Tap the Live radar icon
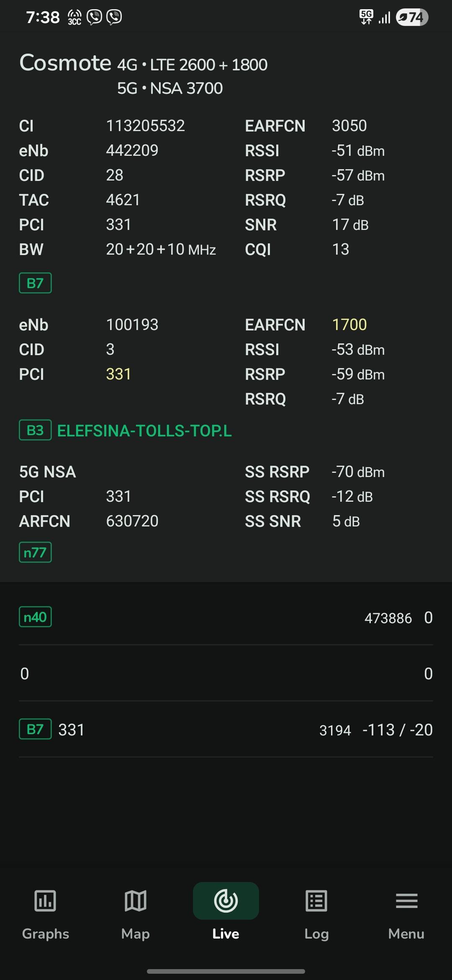This screenshot has height=980, width=452. click(226, 900)
